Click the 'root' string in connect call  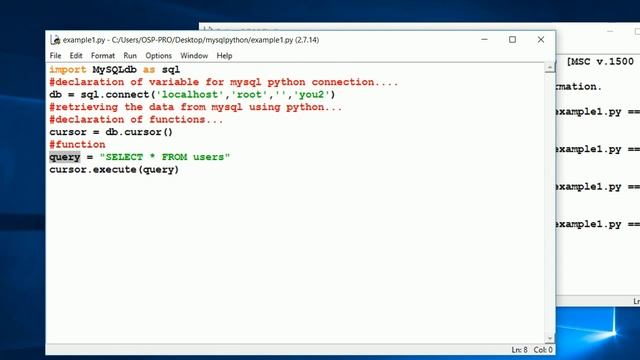249,94
